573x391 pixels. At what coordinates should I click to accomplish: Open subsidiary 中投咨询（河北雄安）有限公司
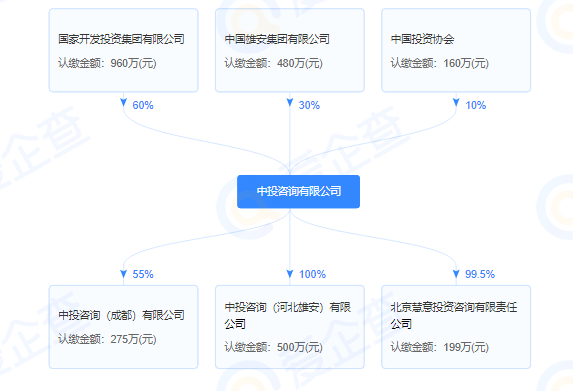(x=290, y=327)
